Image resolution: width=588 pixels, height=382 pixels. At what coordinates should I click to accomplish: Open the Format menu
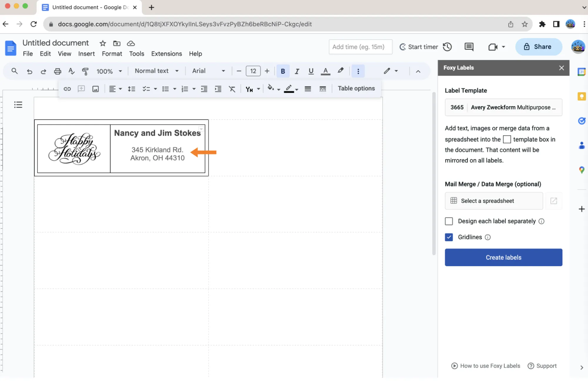112,54
